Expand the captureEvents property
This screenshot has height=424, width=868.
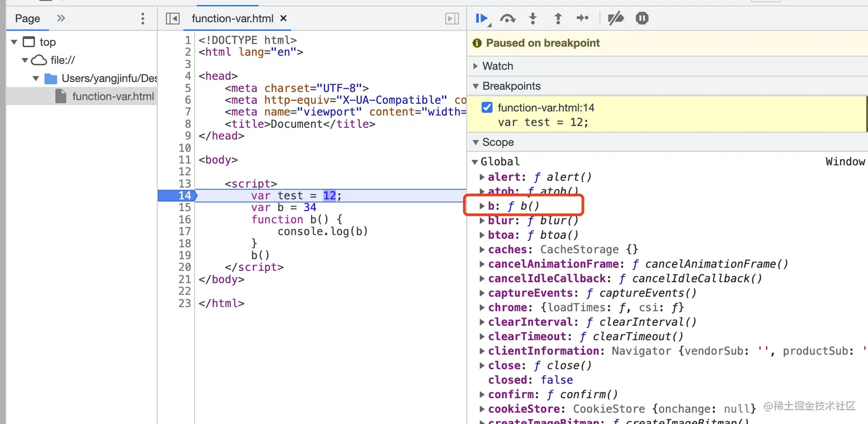point(482,293)
